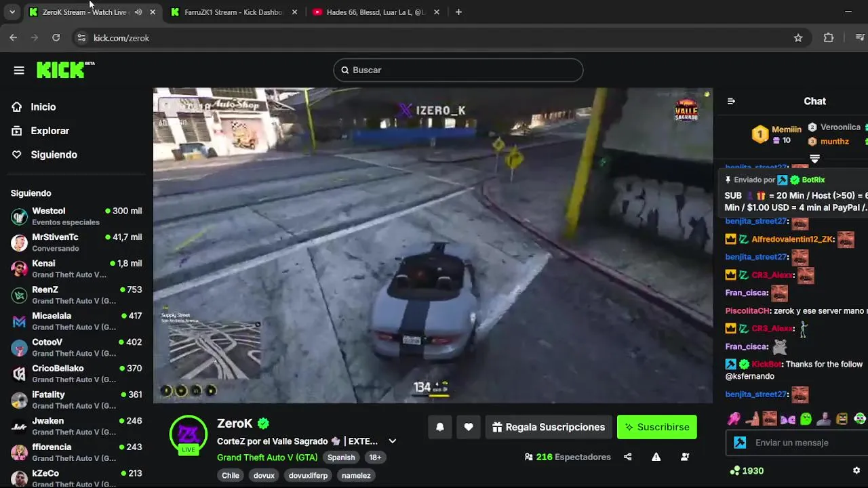Click ZeroK verified badge
Screen dimensions: 868x488
[x=263, y=424]
